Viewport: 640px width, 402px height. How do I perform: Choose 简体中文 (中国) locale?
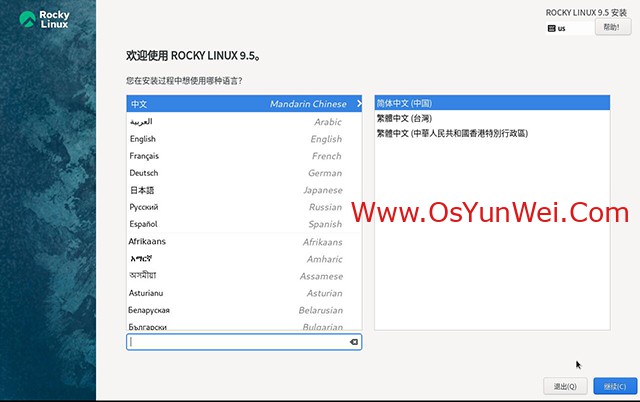(x=492, y=103)
